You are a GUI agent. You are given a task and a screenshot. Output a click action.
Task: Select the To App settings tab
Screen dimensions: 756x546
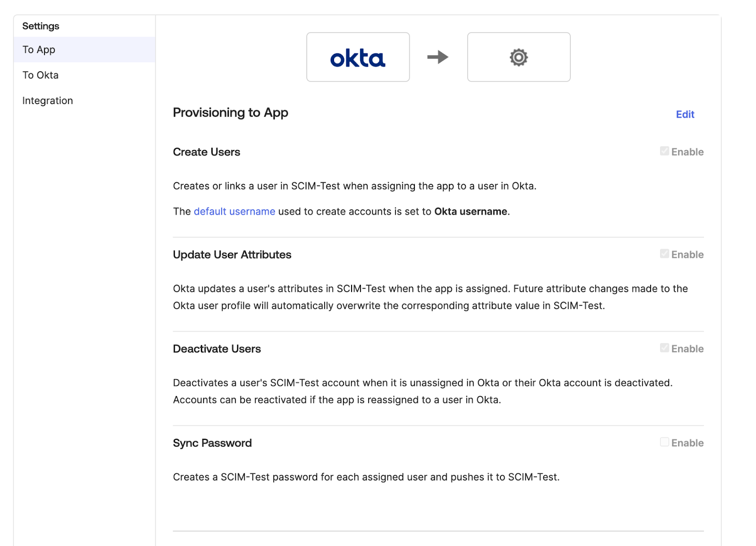[39, 49]
